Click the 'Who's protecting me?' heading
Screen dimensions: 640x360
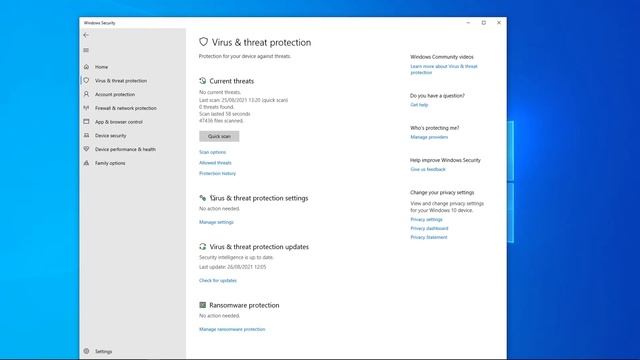coord(435,128)
